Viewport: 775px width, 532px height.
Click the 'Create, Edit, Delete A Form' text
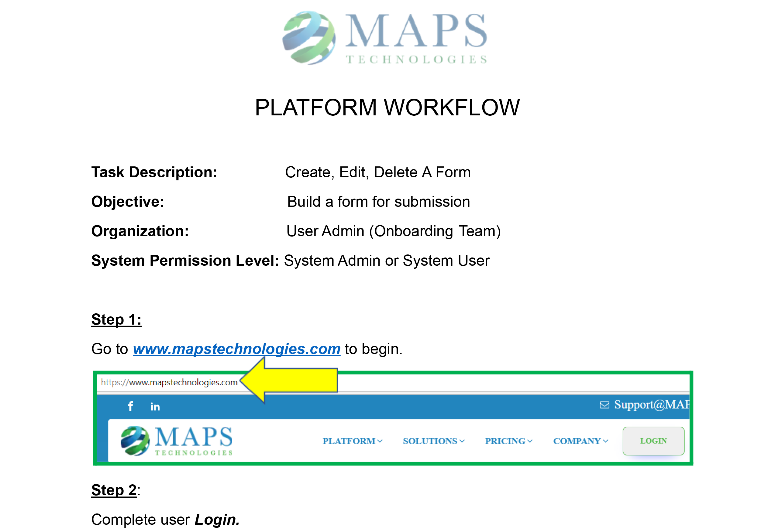378,172
